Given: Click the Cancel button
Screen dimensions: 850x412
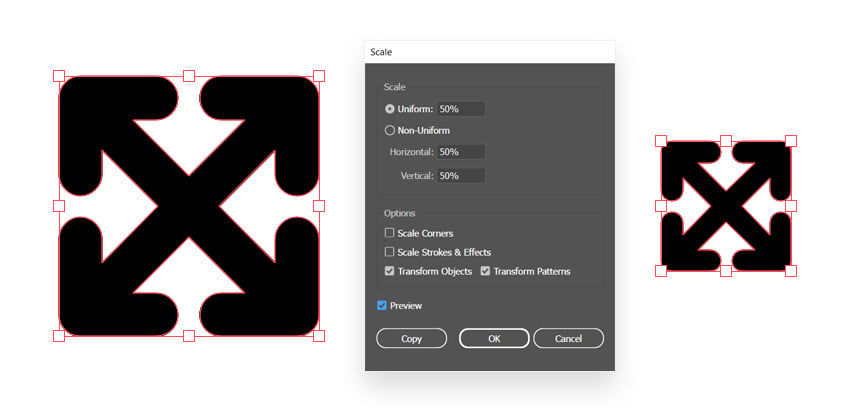Looking at the screenshot, I should (x=568, y=338).
